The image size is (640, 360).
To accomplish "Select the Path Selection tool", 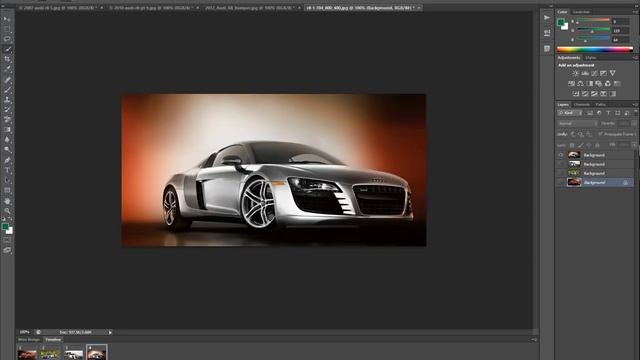I will tap(7, 180).
